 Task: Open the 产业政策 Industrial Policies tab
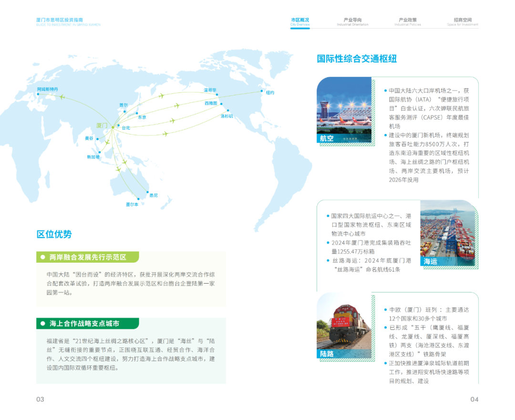[408, 22]
